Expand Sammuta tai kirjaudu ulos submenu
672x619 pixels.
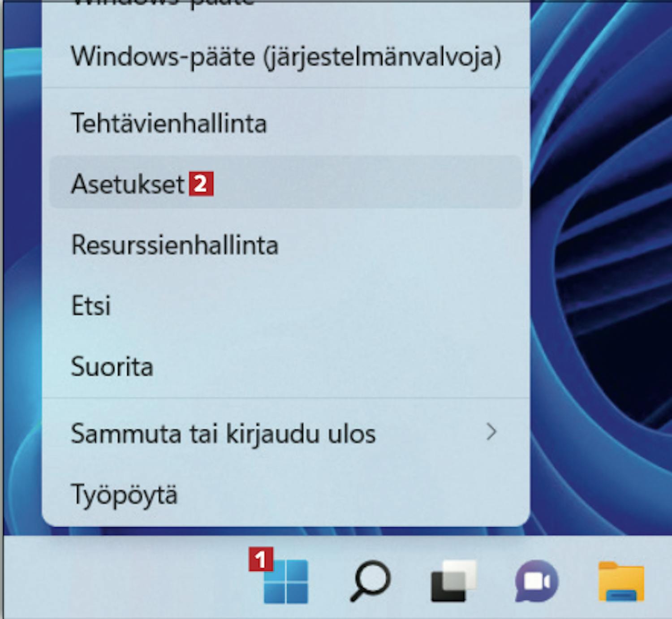click(x=286, y=433)
